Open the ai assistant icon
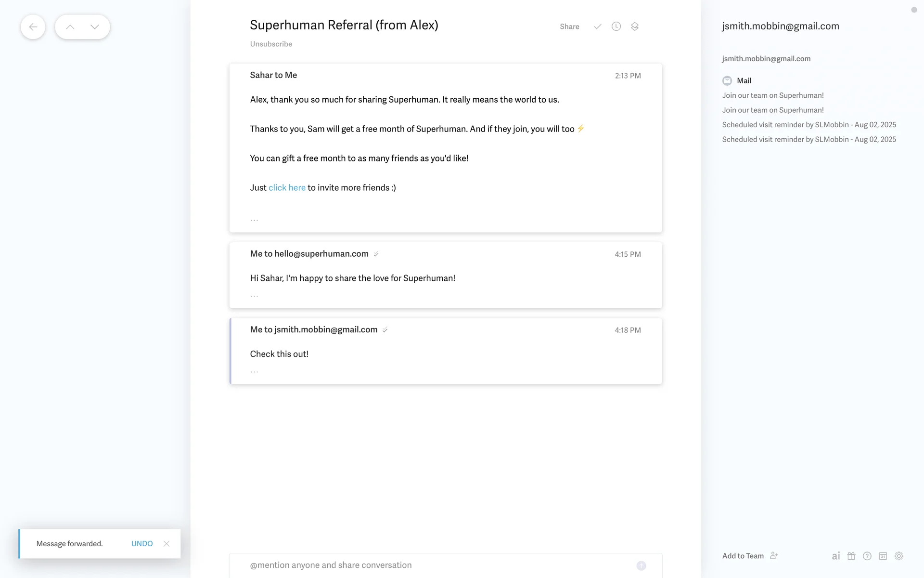This screenshot has height=578, width=924. pos(836,556)
